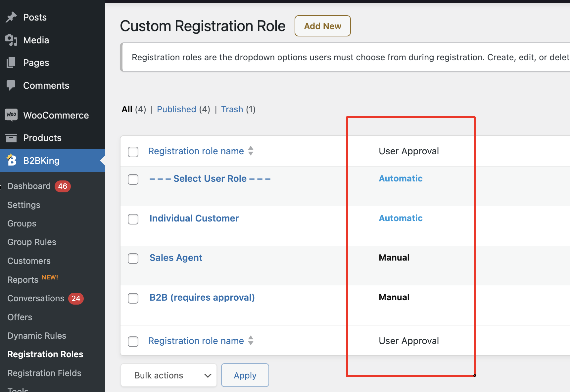Go to Dynamic Rules submenu
Viewport: 570px width, 392px height.
click(x=37, y=336)
